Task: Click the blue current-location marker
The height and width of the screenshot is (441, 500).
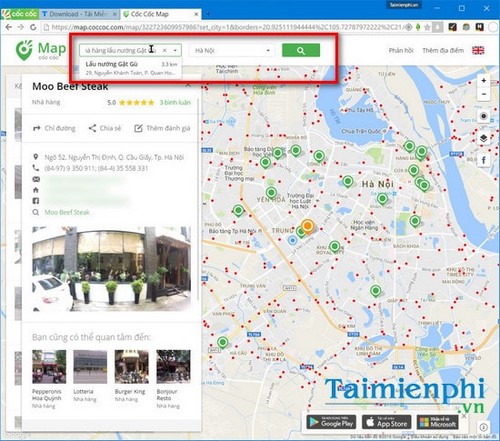Action: click(x=292, y=240)
